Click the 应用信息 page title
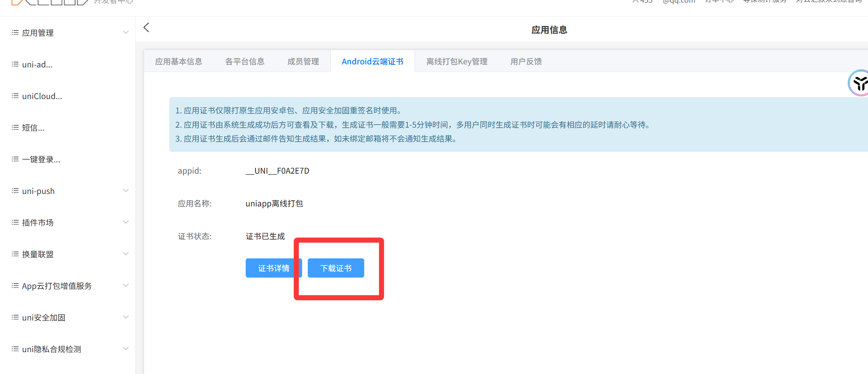The image size is (868, 374). (x=549, y=30)
